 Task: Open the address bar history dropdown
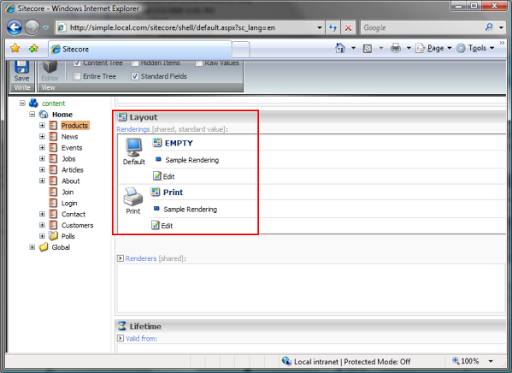(x=319, y=28)
